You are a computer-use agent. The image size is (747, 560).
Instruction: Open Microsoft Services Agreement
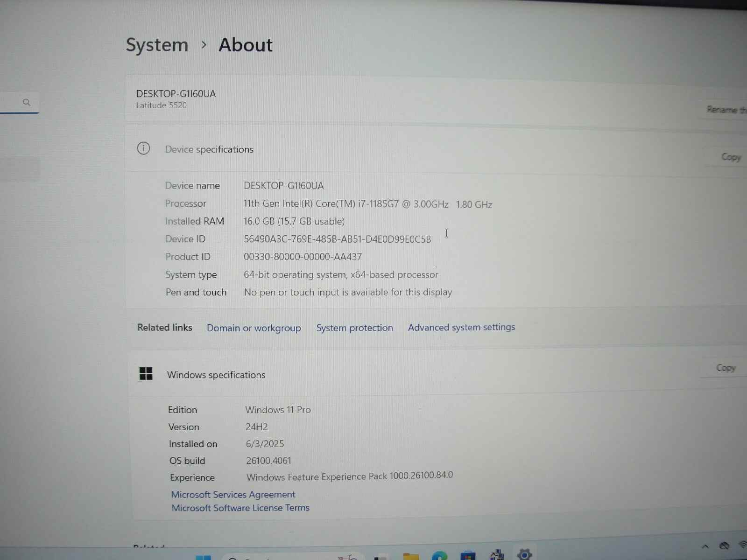pyautogui.click(x=233, y=494)
